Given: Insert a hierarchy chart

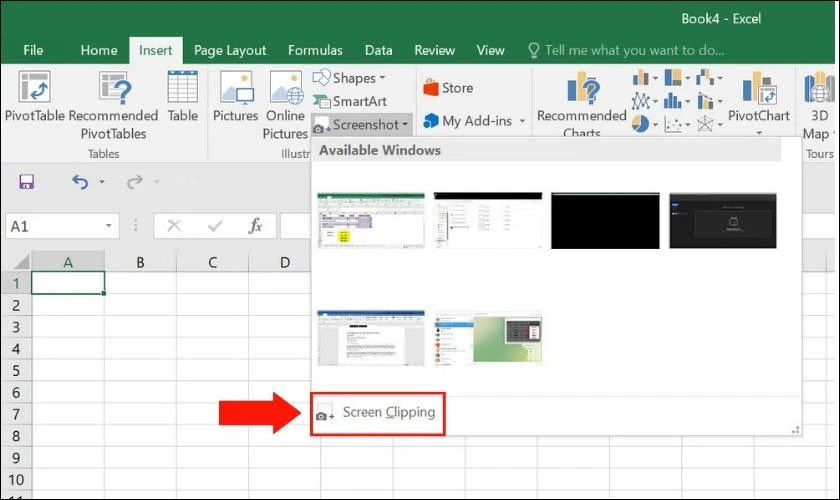Looking at the screenshot, I should click(677, 78).
